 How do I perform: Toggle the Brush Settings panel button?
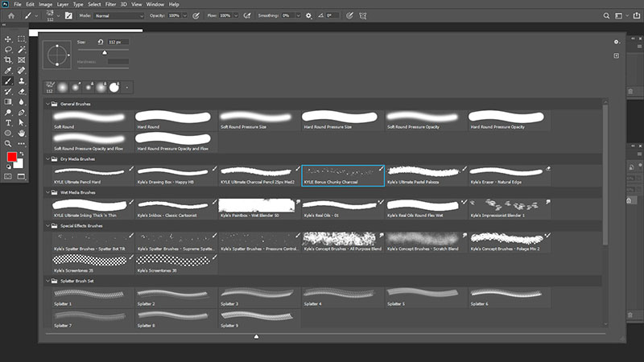pos(68,15)
